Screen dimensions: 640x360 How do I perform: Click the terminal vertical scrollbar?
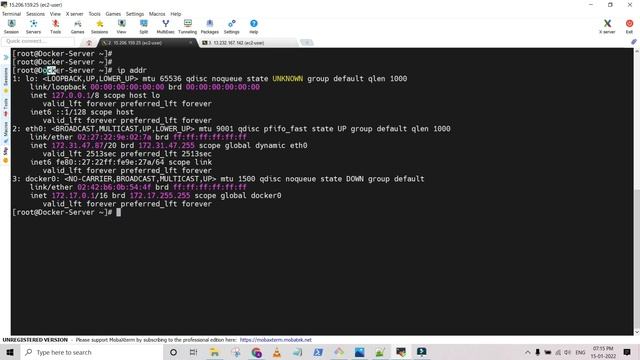click(x=636, y=191)
